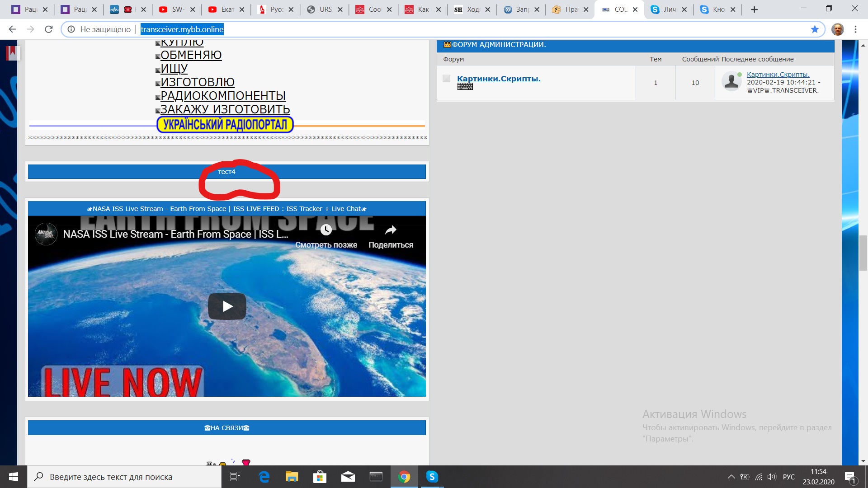Viewport: 868px width, 488px height.
Task: Open the ИЩУ link
Action: click(174, 69)
